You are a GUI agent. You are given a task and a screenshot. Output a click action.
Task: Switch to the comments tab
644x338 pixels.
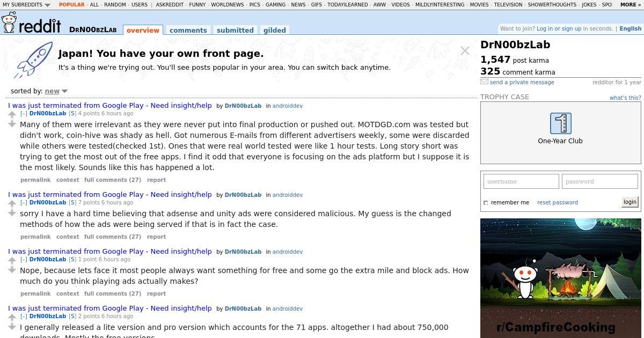(x=188, y=30)
